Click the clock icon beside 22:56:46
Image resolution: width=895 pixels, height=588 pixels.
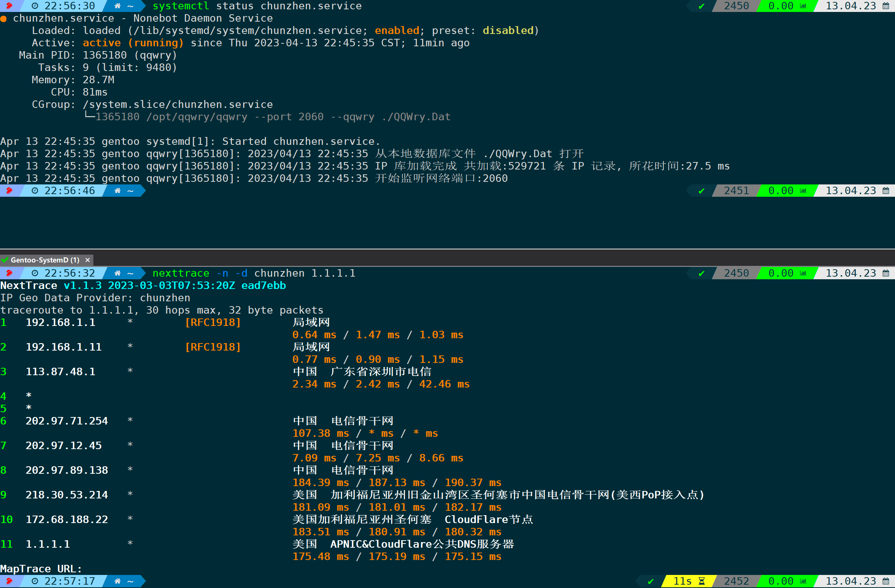tap(35, 191)
